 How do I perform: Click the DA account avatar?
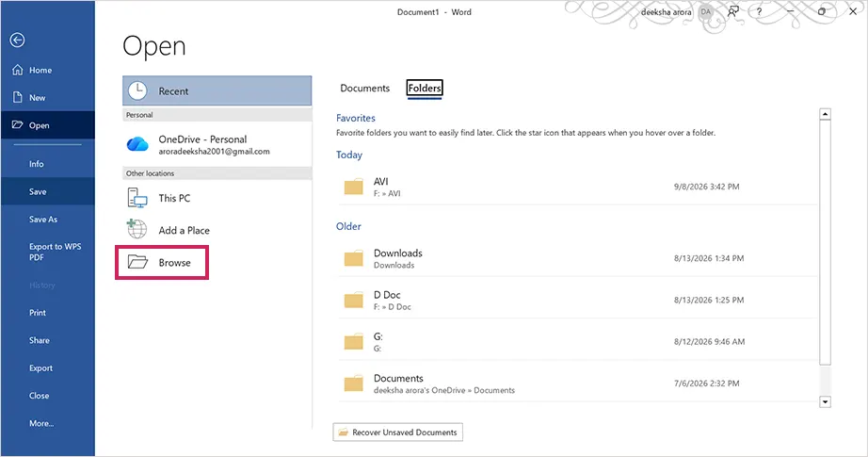705,11
